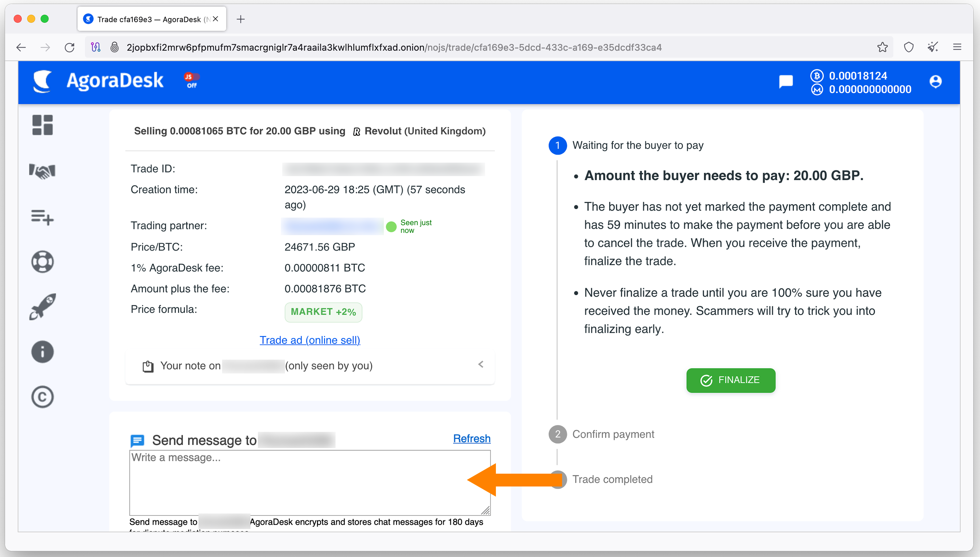Click the Revolut logo icon in heading
Viewport: 980px width, 557px height.
point(356,132)
